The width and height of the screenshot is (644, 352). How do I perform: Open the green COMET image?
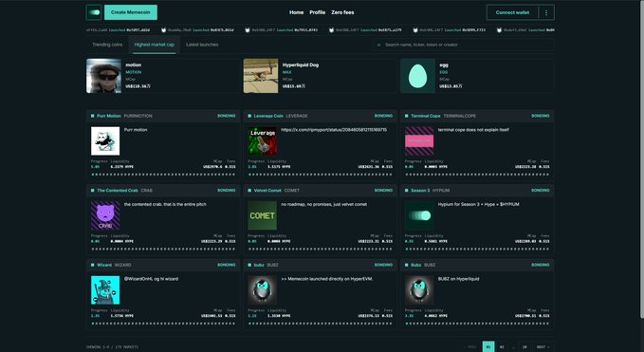[x=262, y=215]
